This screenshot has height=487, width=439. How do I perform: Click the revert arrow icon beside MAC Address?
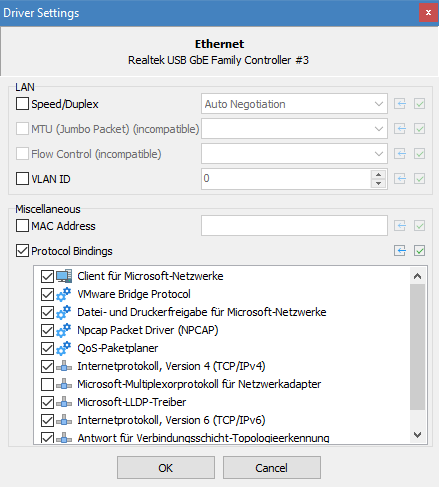click(400, 226)
